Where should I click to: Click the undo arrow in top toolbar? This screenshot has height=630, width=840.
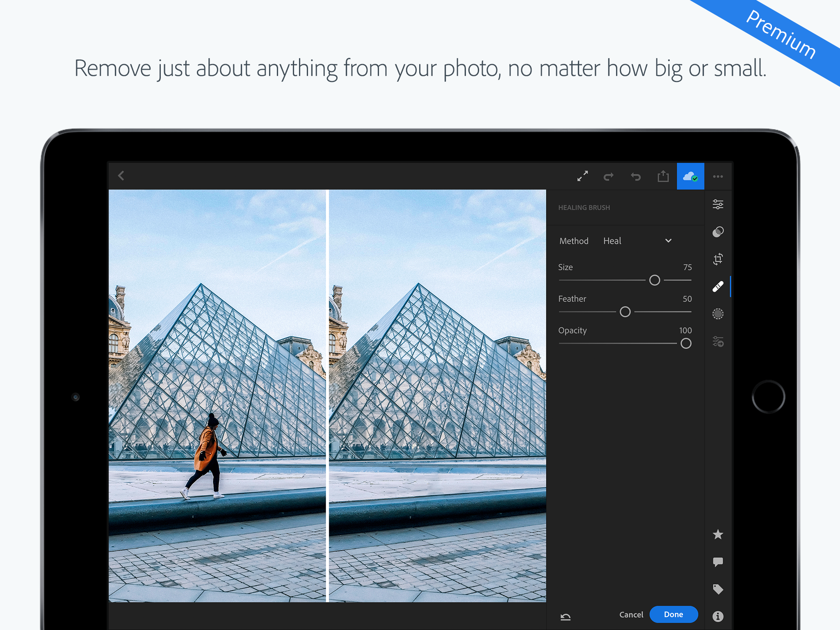[x=636, y=176]
